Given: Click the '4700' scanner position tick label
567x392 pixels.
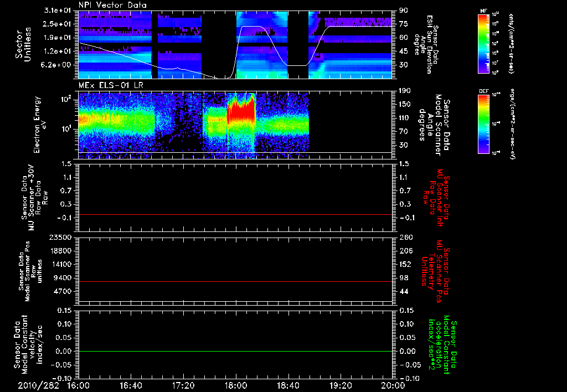Looking at the screenshot, I should (62, 291).
